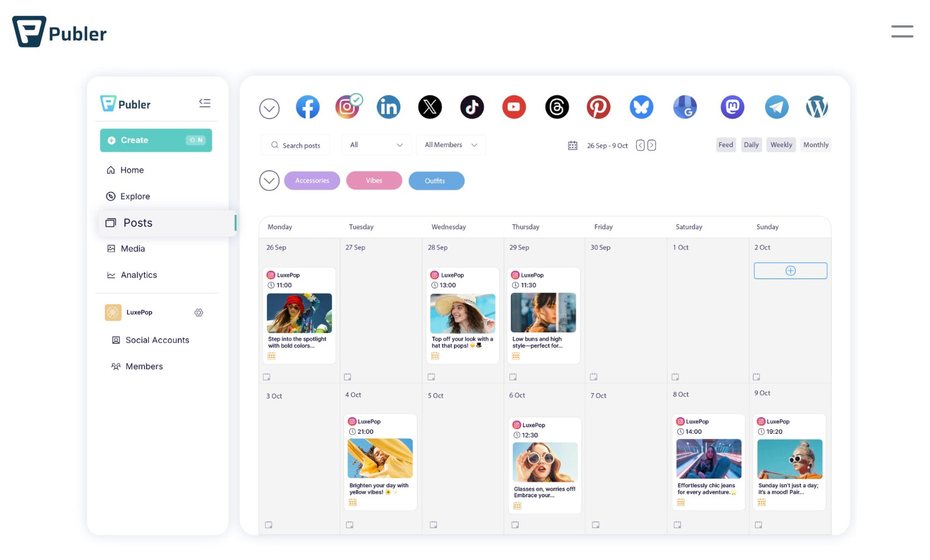Switch to Weekly view
This screenshot has height=560, width=930.
click(781, 145)
